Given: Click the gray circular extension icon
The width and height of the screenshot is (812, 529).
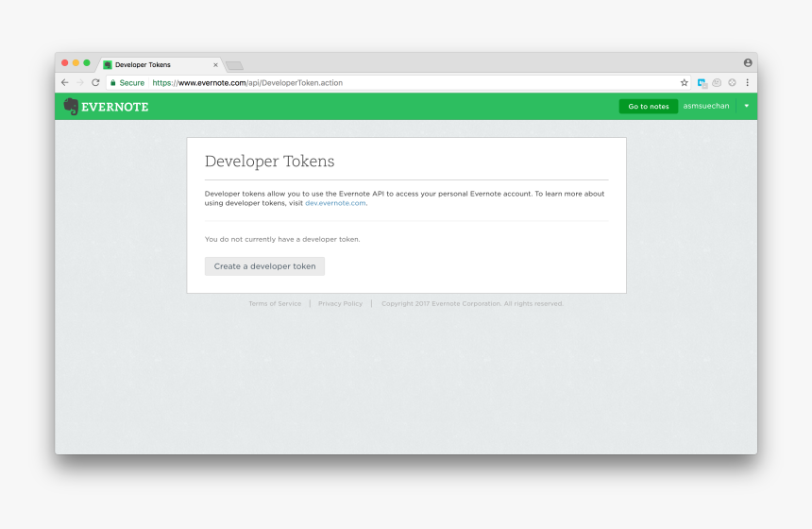Looking at the screenshot, I should [x=732, y=82].
